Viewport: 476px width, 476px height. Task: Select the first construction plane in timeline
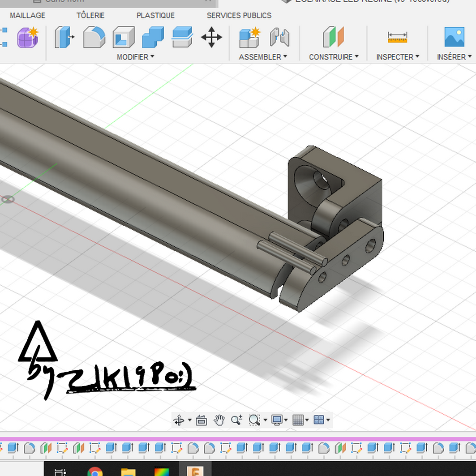click(46, 448)
